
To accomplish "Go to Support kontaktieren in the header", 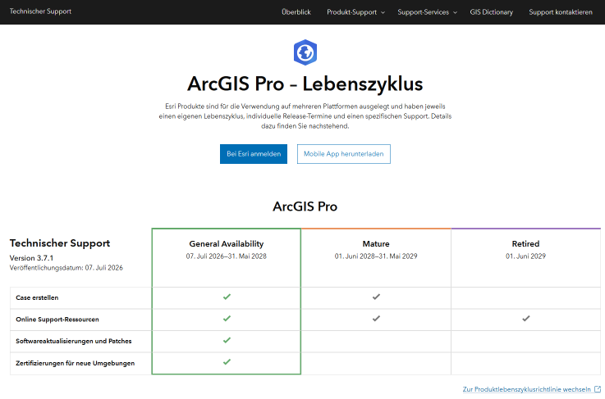I will 560,12.
